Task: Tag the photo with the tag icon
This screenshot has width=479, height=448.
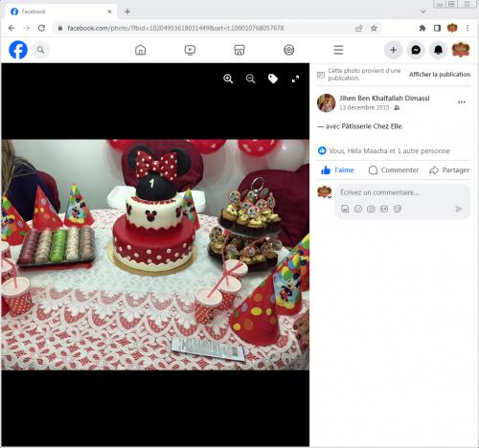Action: point(273,78)
